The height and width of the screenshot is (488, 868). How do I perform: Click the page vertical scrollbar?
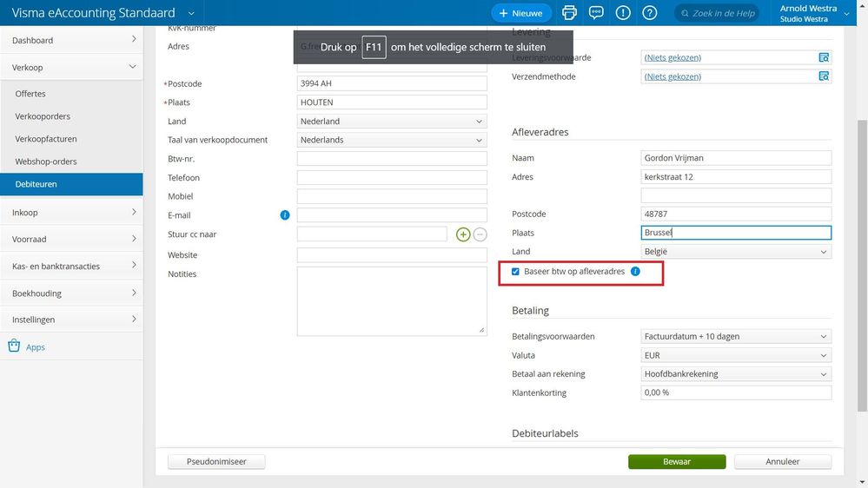(x=862, y=266)
